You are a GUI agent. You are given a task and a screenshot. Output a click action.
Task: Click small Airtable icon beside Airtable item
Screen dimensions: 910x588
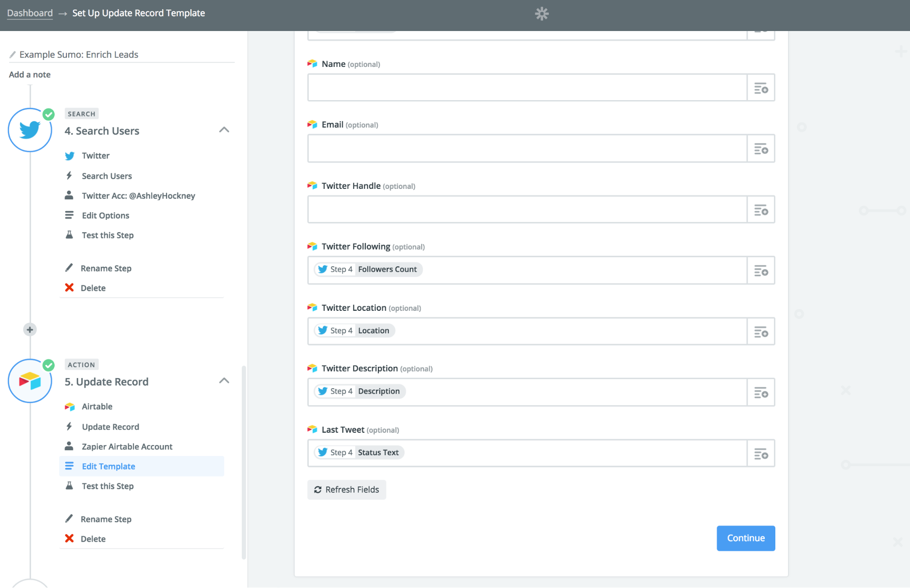click(x=70, y=406)
